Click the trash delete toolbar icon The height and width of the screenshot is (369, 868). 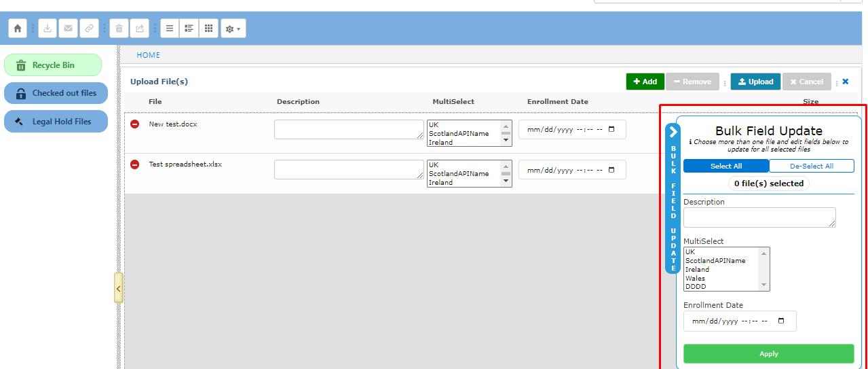[119, 29]
